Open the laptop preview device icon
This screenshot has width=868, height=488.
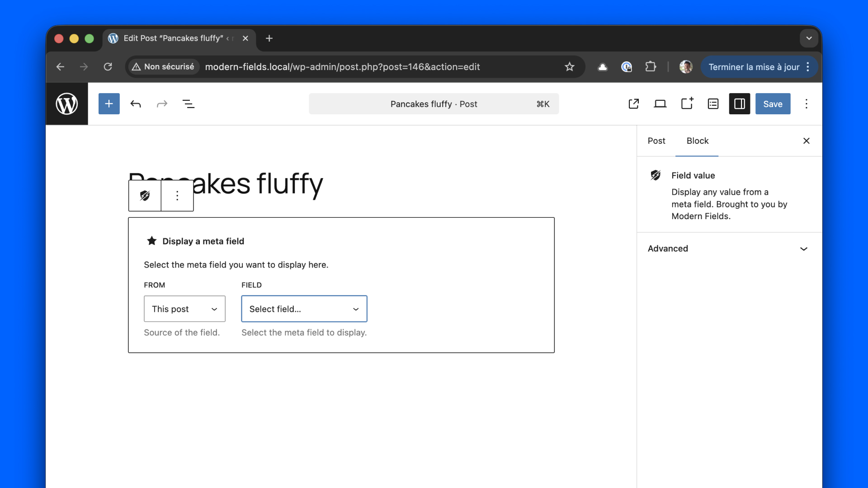pos(660,104)
